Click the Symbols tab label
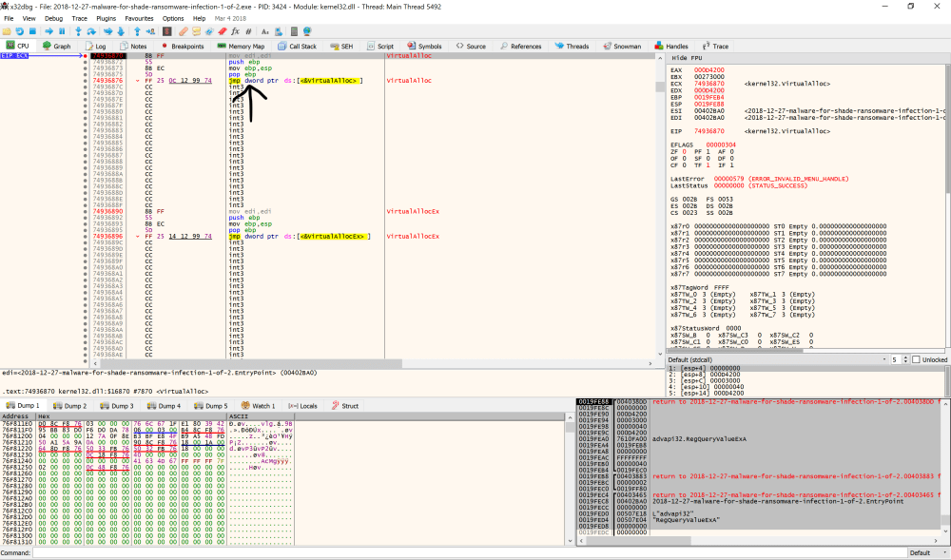This screenshot has height=560, width=951. pyautogui.click(x=430, y=45)
